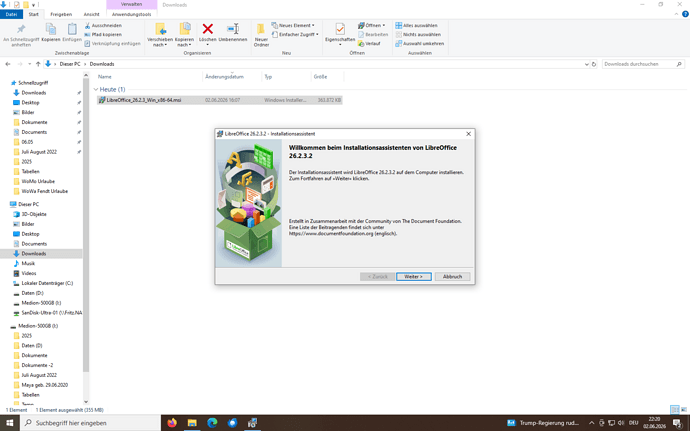The height and width of the screenshot is (431, 690).
Task: Click Kopieren icon in Zwischenablage group
Action: [51, 29]
